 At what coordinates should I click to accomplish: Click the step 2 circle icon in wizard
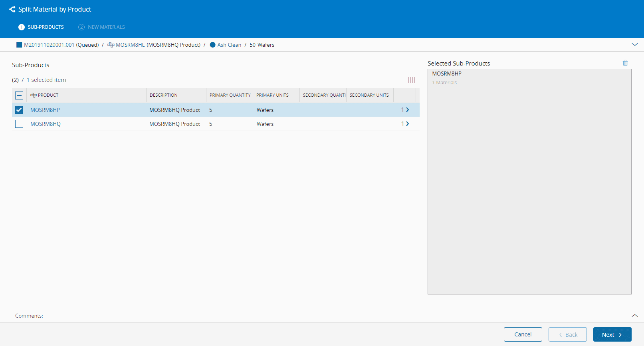pyautogui.click(x=81, y=27)
